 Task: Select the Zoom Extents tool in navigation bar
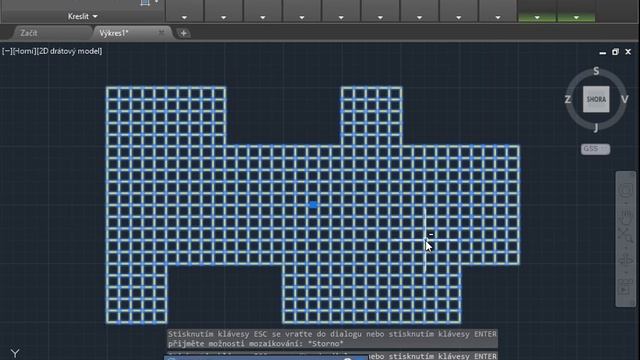625,235
